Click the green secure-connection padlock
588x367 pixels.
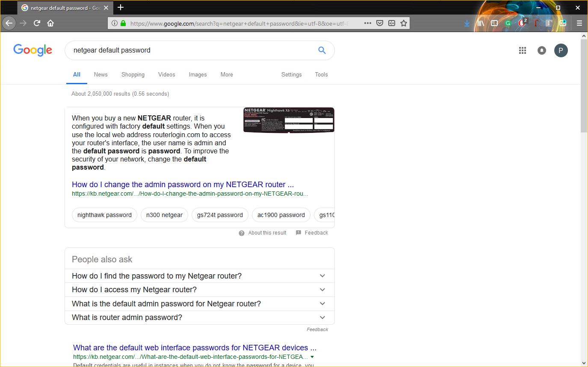tap(123, 23)
